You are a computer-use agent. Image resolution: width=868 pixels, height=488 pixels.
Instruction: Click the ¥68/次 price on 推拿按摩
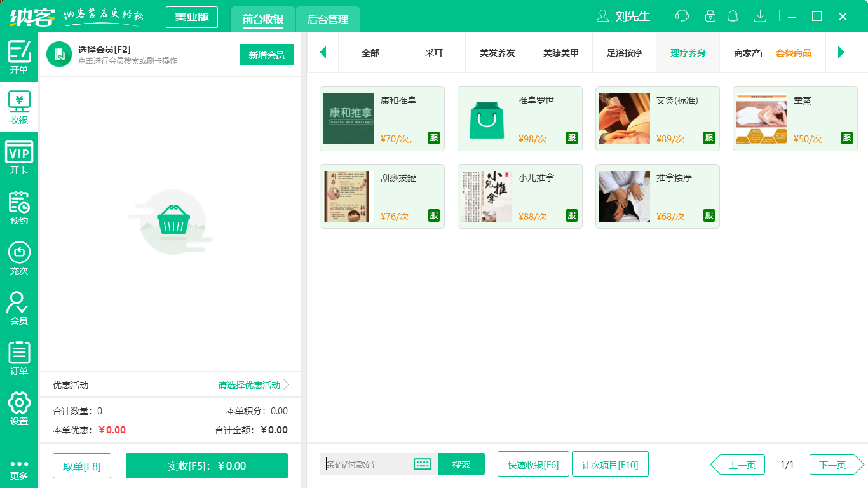click(x=670, y=216)
